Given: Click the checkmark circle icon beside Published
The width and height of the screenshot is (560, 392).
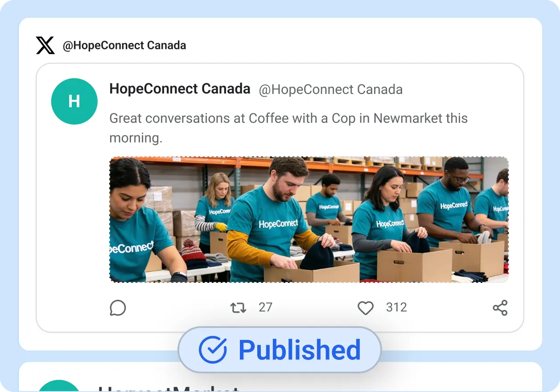Looking at the screenshot, I should [x=213, y=350].
